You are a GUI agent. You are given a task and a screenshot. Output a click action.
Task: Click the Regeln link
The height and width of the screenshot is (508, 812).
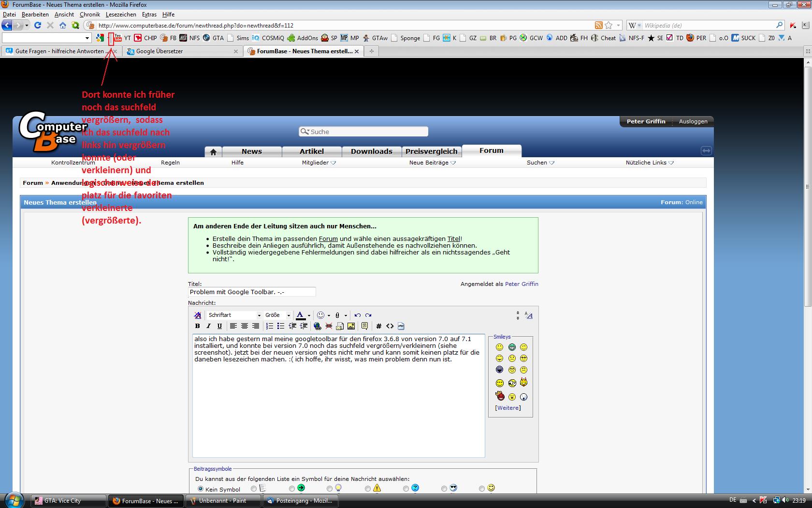[x=170, y=163]
